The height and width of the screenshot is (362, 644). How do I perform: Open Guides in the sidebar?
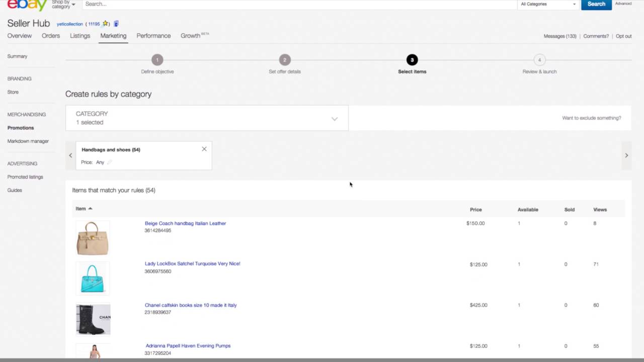point(15,190)
